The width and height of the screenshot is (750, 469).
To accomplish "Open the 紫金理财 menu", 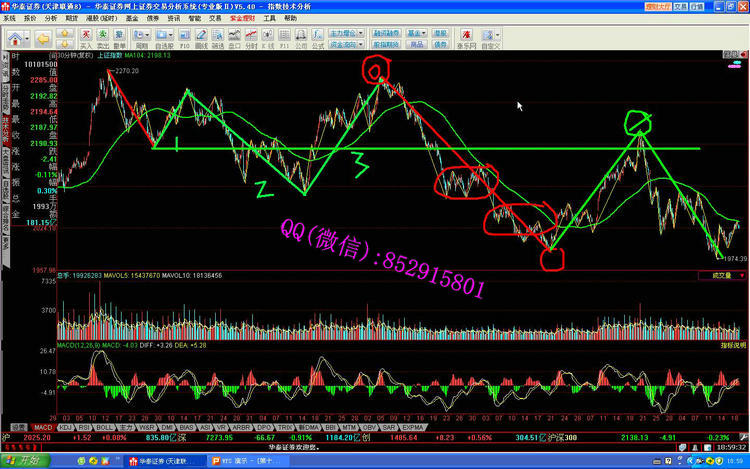I will (241, 18).
